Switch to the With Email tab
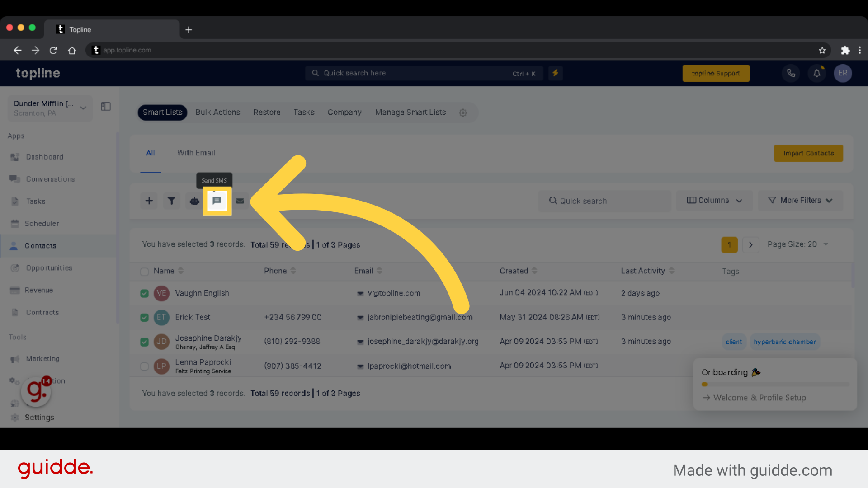The width and height of the screenshot is (868, 488). click(x=196, y=153)
